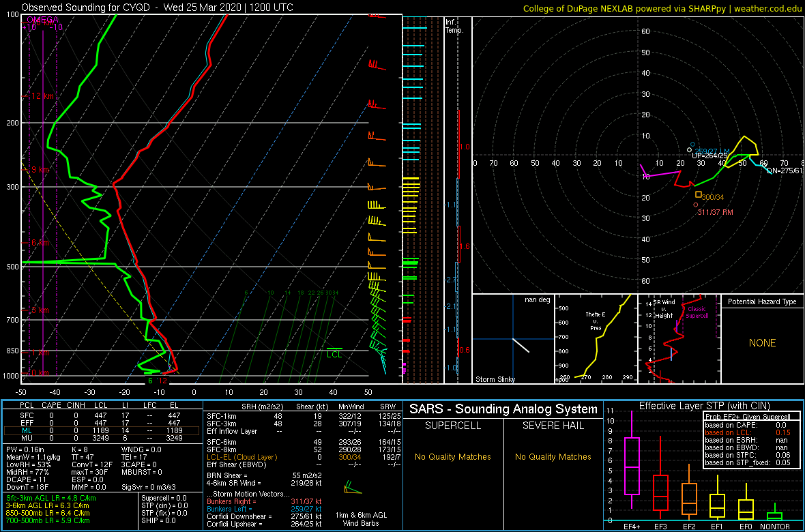This screenshot has width=805, height=532.
Task: Click the Bunkers Right = 311/37 kt line
Action: [x=264, y=501]
